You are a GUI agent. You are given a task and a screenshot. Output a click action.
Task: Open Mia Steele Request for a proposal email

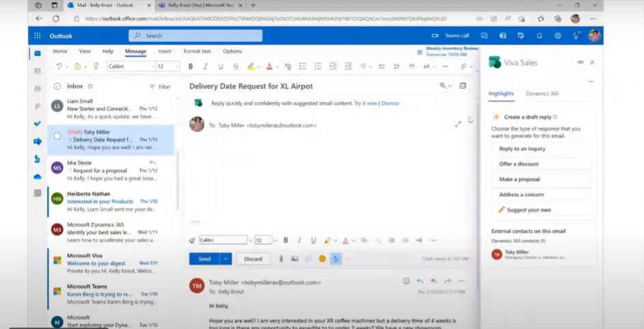[111, 170]
